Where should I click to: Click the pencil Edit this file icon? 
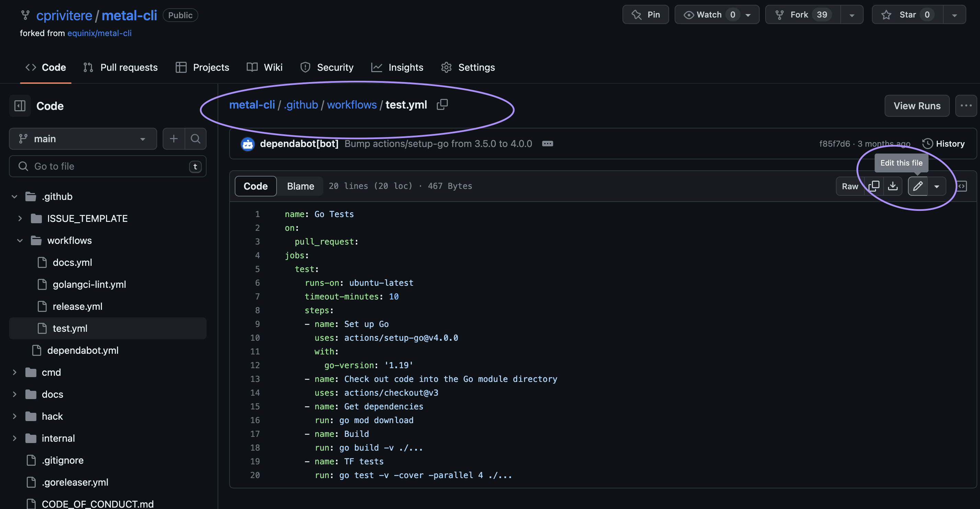(x=918, y=186)
